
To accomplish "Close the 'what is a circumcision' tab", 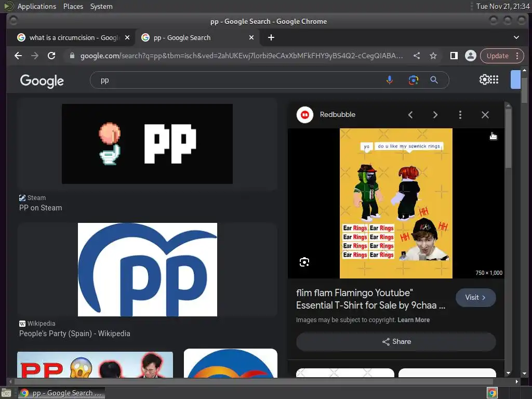I will tap(127, 37).
